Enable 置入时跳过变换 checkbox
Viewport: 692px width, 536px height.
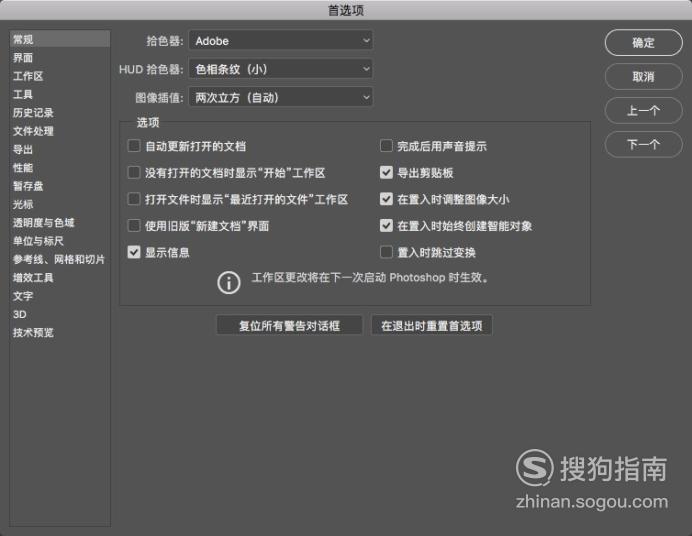tap(386, 252)
